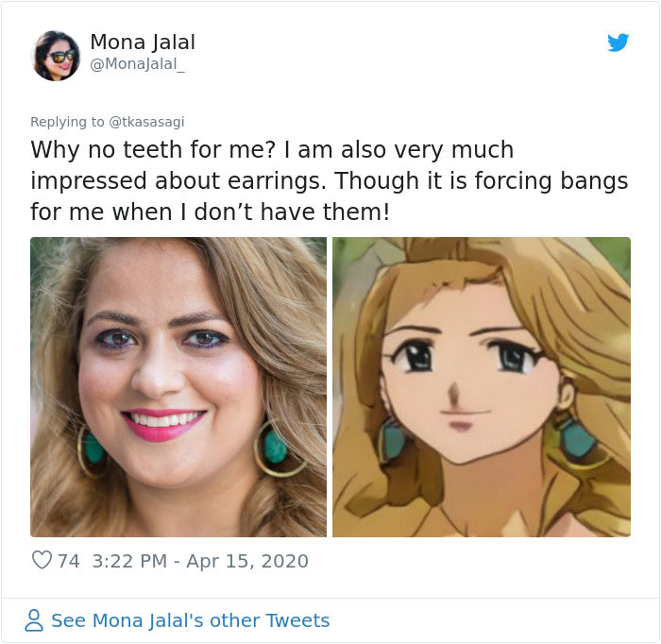Click the green earring in the real photo
This screenshot has width=661, height=644.
276,449
